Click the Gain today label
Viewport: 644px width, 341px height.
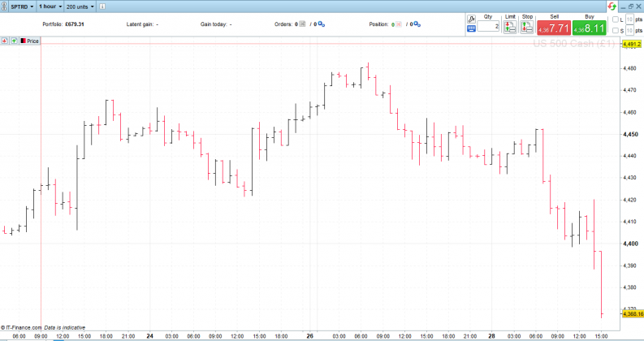pos(214,24)
